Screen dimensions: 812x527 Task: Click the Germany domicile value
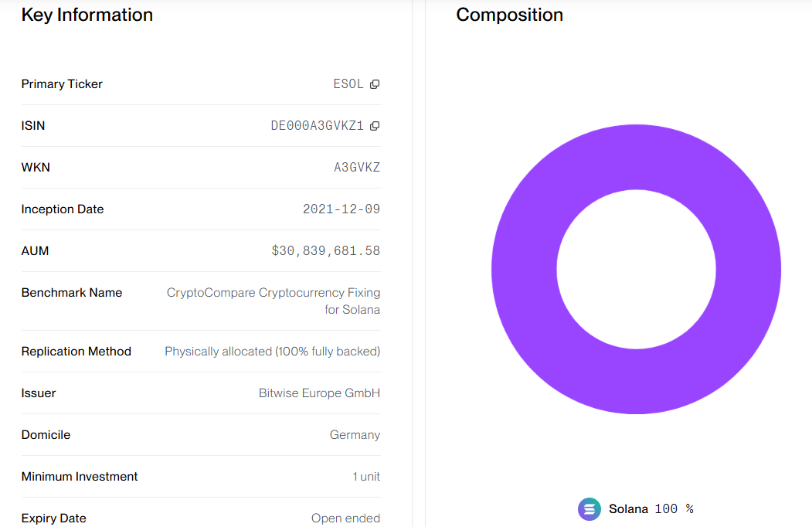click(x=355, y=435)
